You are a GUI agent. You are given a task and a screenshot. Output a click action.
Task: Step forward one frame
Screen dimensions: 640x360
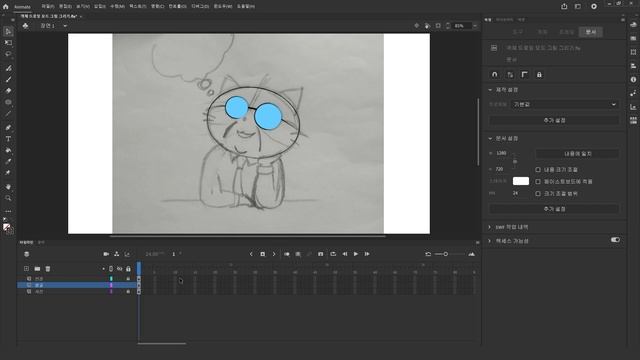click(367, 254)
